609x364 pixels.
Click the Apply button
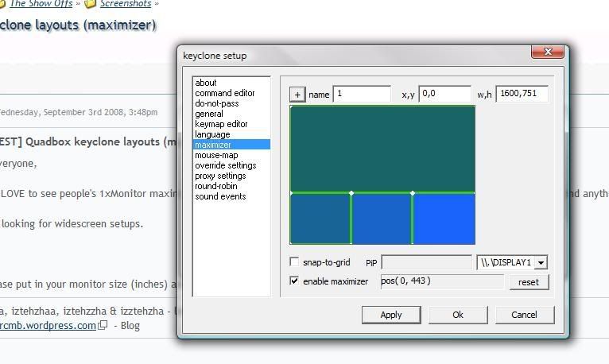(391, 315)
